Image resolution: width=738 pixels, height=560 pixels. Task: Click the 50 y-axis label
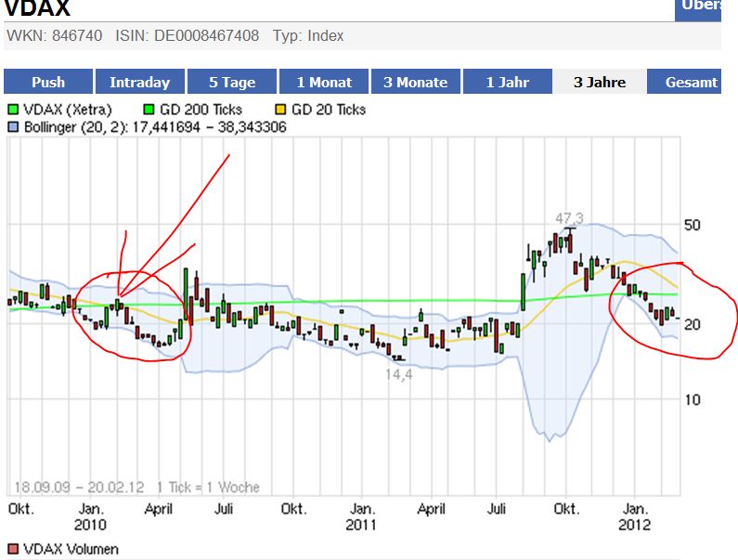[x=692, y=225]
